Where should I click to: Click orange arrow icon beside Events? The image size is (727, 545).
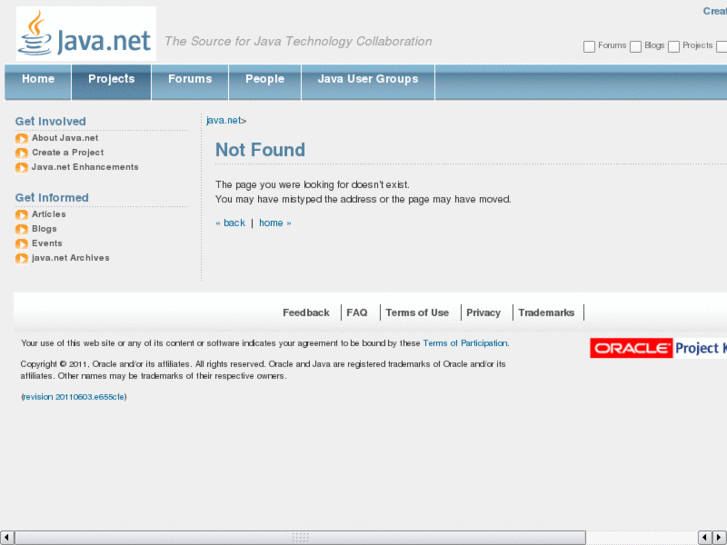click(x=21, y=244)
